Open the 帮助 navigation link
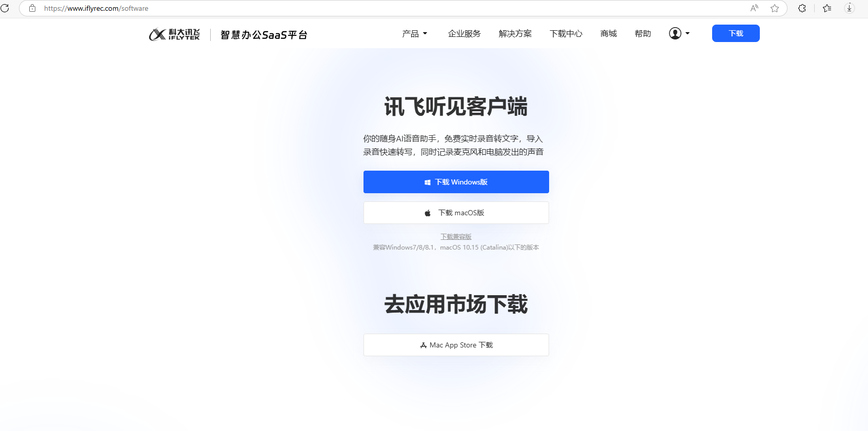This screenshot has height=431, width=868. (x=643, y=34)
